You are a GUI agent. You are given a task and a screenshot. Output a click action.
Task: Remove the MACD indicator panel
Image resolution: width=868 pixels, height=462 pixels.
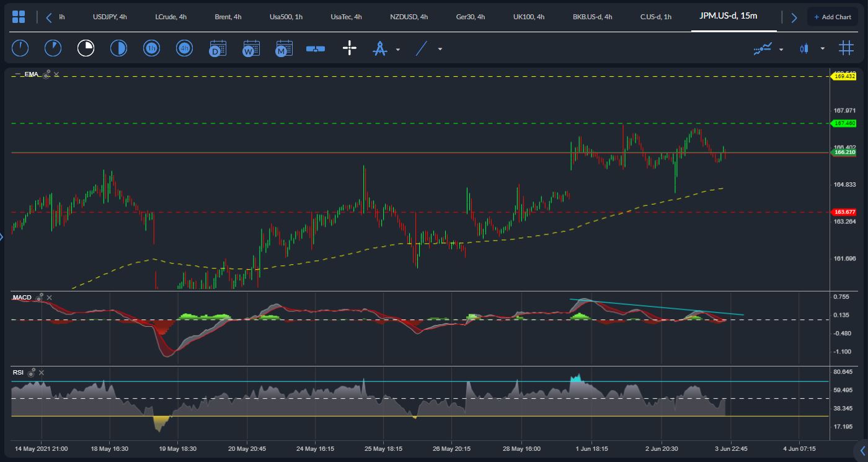pos(50,298)
